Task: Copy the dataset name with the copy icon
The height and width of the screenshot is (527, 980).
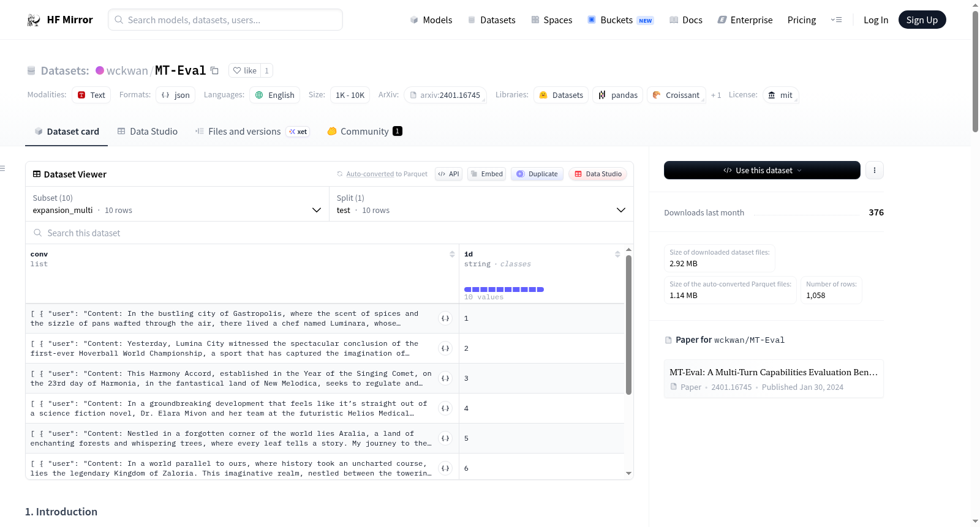Action: pos(214,70)
